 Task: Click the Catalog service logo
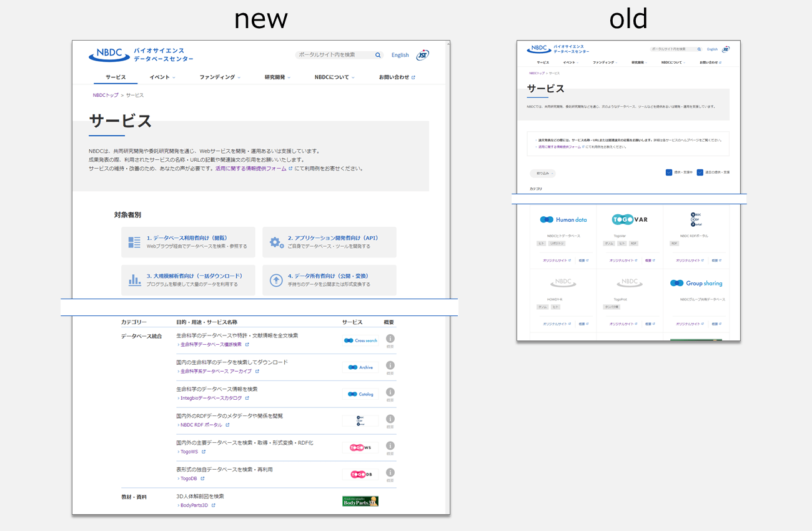point(360,394)
